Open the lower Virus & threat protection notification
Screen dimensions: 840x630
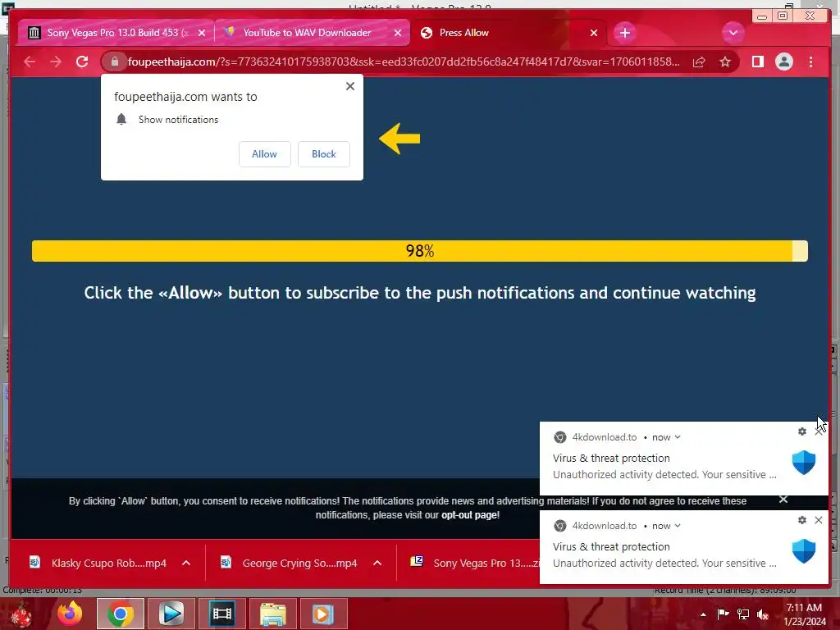click(x=683, y=547)
